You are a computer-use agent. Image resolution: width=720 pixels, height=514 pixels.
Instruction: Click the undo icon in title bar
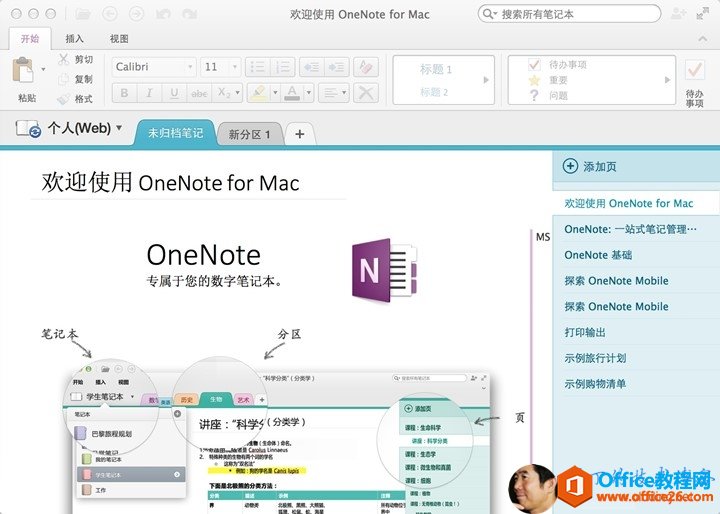tap(163, 14)
